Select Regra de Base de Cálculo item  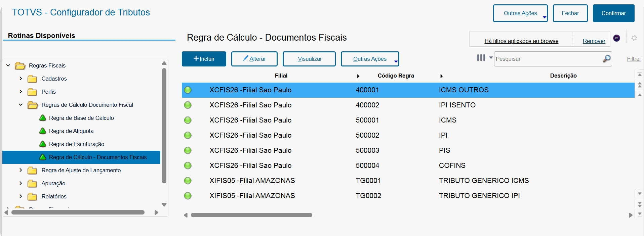click(x=81, y=118)
